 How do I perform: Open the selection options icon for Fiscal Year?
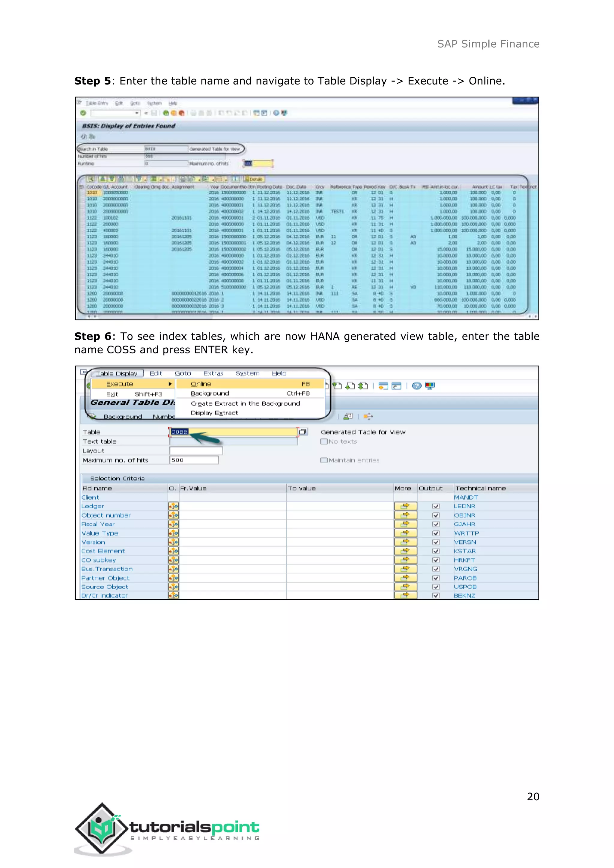pyautogui.click(x=174, y=524)
